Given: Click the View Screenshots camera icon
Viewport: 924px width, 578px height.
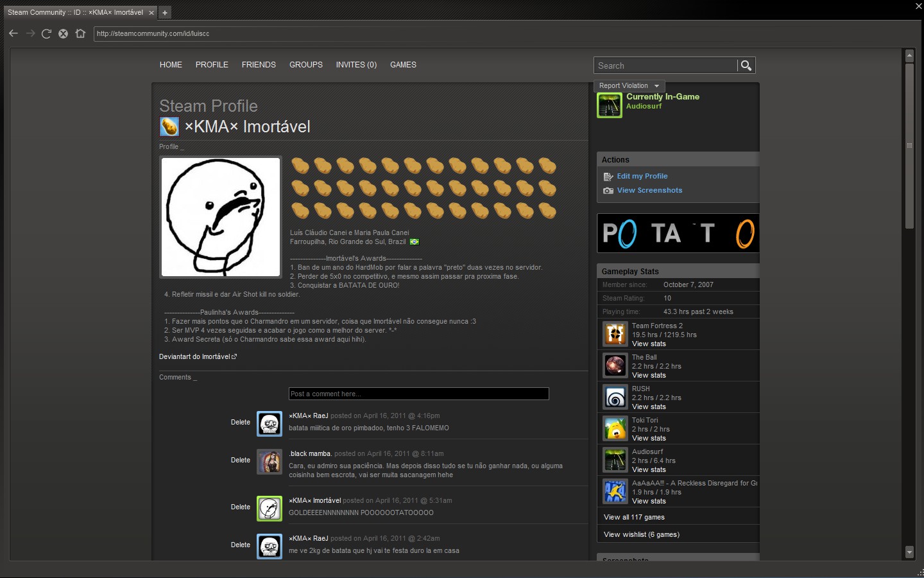Looking at the screenshot, I should tap(608, 191).
